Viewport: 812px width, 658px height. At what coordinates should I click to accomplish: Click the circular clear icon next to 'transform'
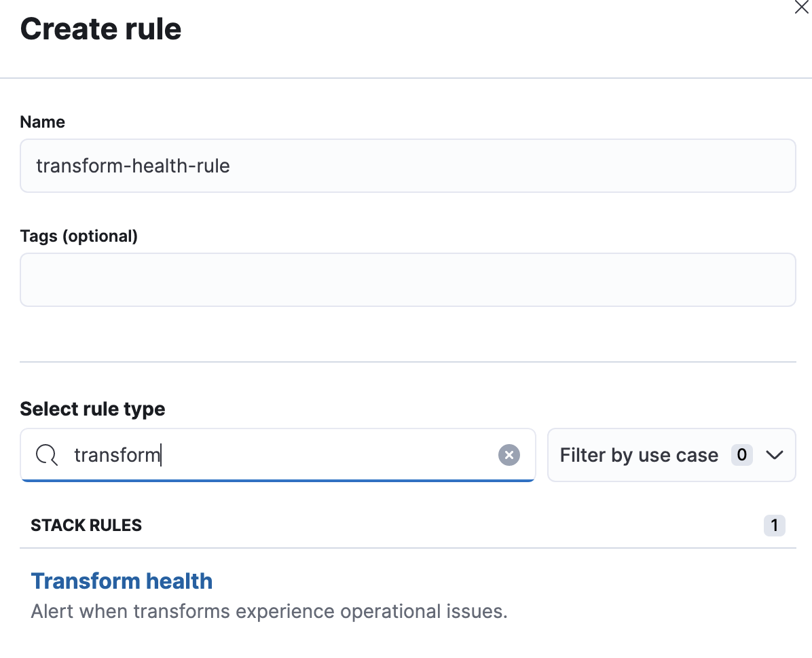509,455
